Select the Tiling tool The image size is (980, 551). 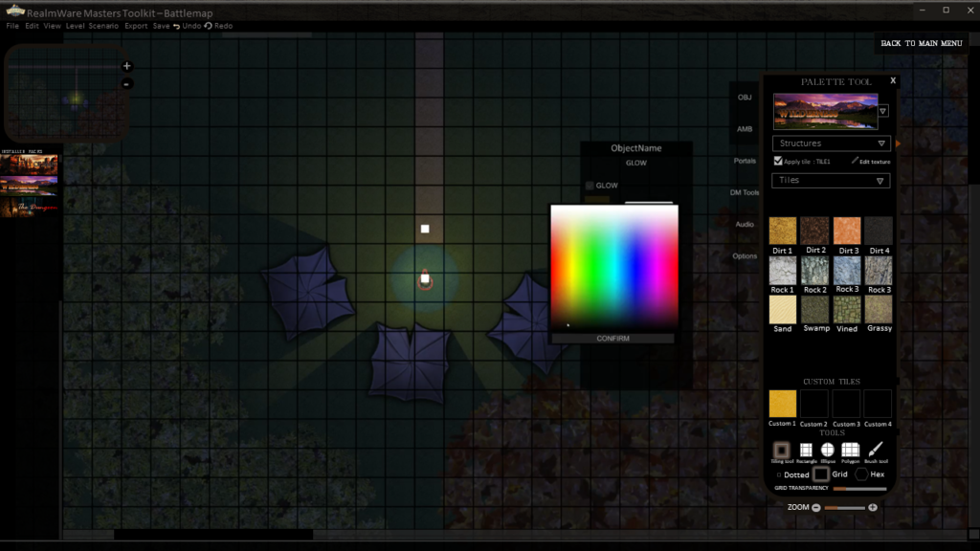click(782, 450)
